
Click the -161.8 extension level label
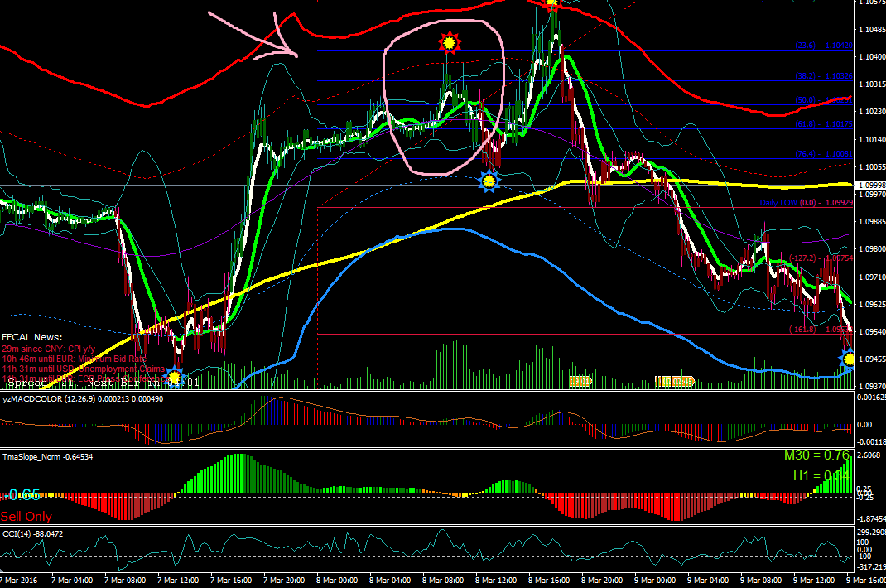[821, 329]
